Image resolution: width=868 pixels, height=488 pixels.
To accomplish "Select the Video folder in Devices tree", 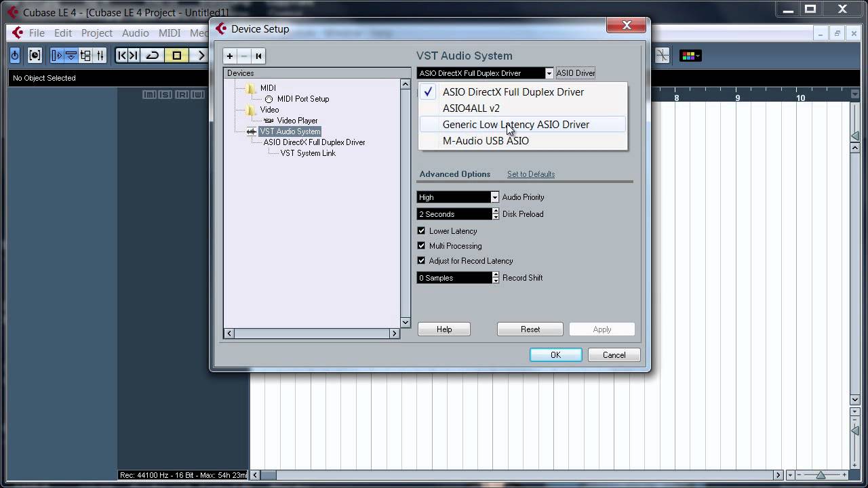I will click(262, 110).
